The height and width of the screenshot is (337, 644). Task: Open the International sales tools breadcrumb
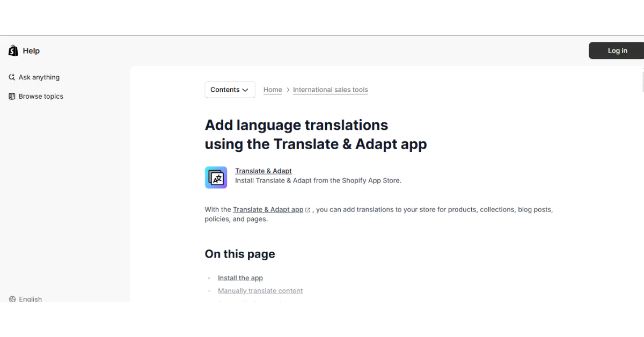[x=330, y=90]
